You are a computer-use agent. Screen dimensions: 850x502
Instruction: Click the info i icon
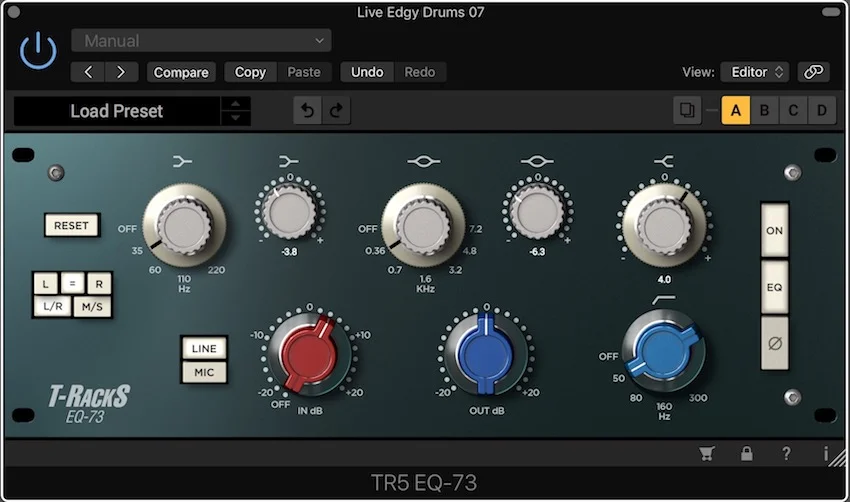pyautogui.click(x=826, y=453)
